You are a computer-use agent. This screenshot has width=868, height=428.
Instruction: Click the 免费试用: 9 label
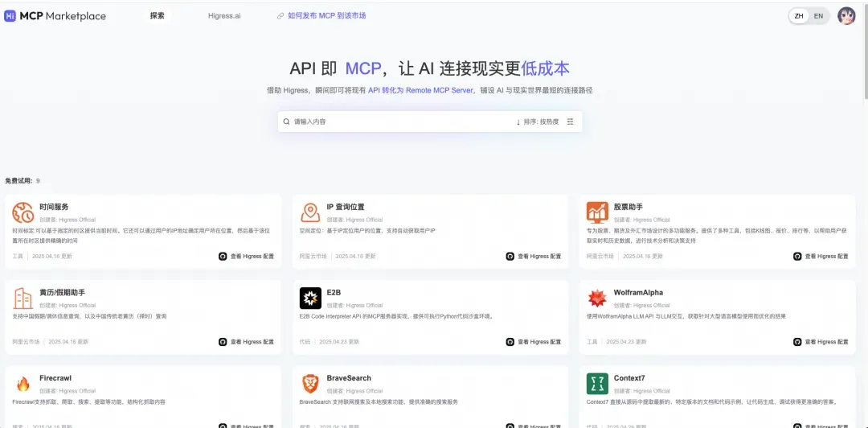click(23, 181)
